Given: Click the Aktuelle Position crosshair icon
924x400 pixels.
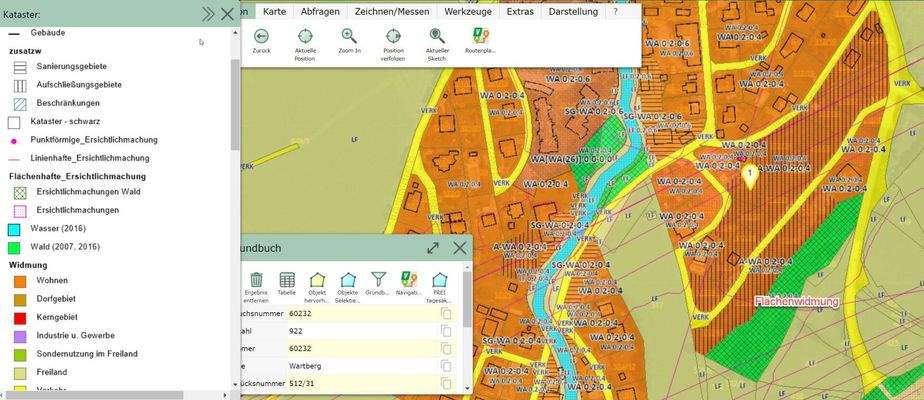Looking at the screenshot, I should [305, 36].
